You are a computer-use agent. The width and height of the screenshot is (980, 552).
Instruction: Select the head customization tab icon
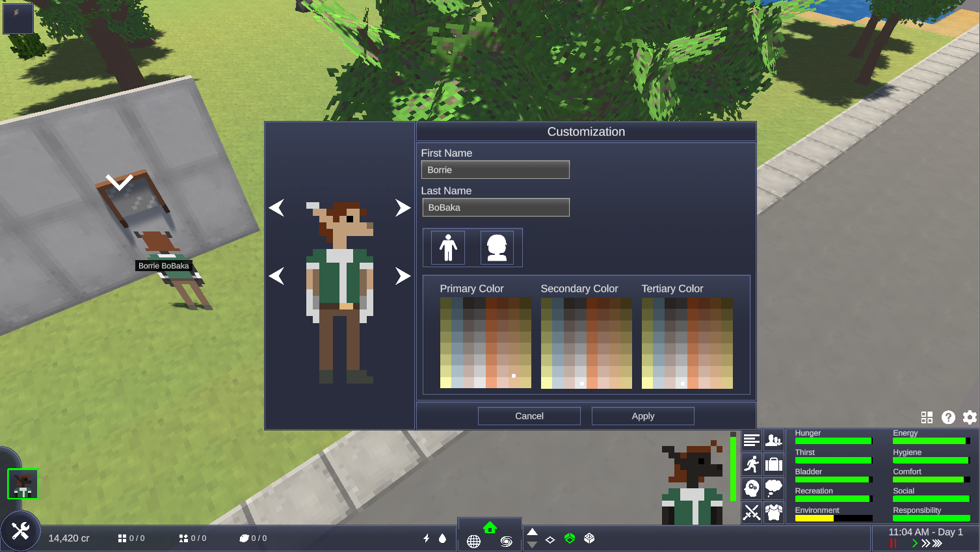[497, 247]
